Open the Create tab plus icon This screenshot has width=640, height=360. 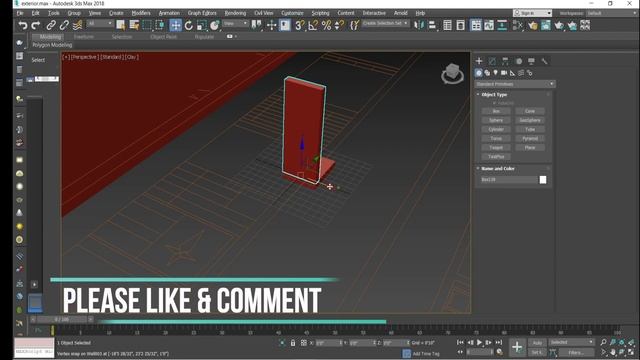click(x=479, y=61)
